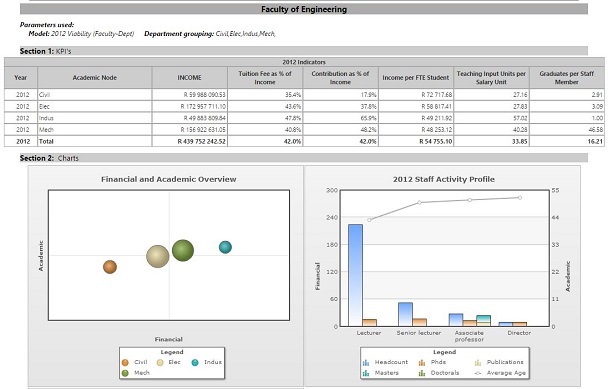Screen dimensions: 608x389
Task: Click Indus contribution value 65.9%
Action: coord(369,118)
